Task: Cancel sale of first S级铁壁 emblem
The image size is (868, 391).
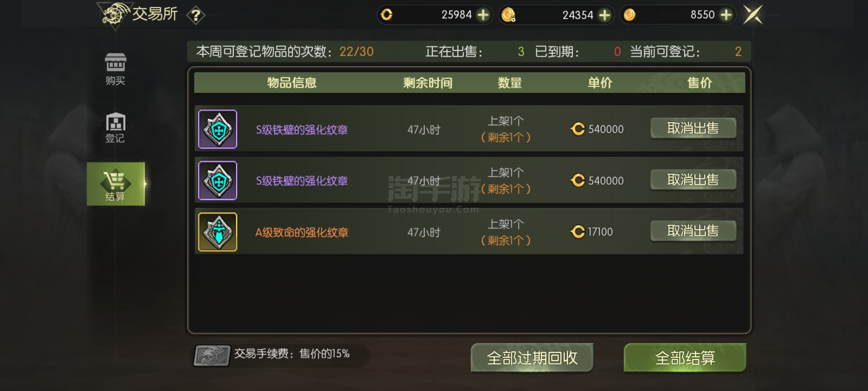Action: (x=693, y=128)
